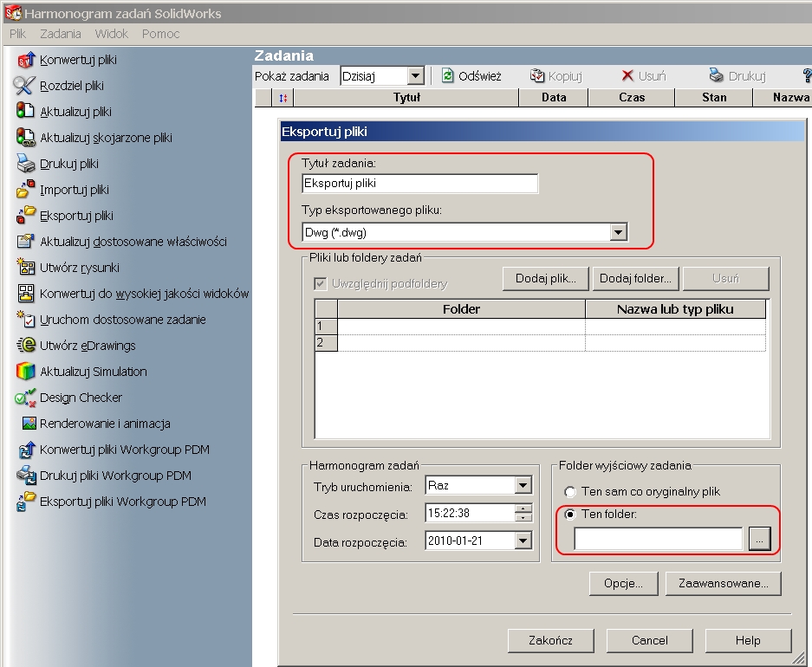The height and width of the screenshot is (667, 812).
Task: Click the Konwertuj do wysokiej jakości widoków icon
Action: [x=26, y=294]
